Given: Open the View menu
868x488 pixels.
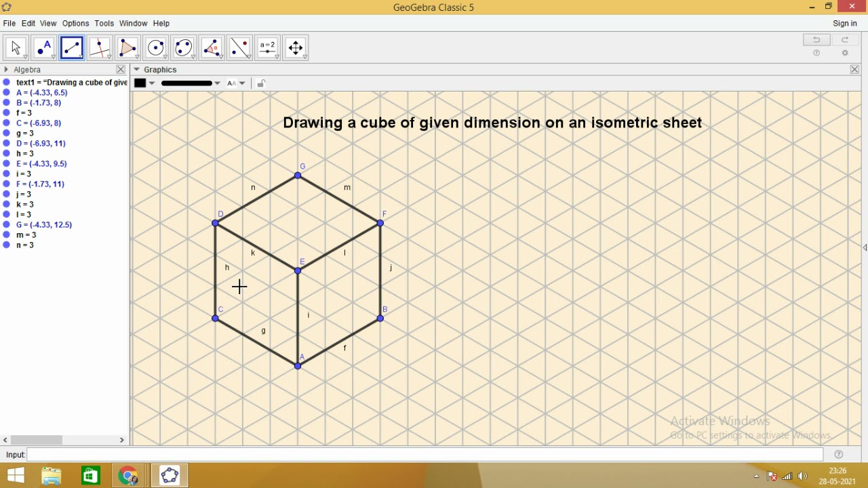Looking at the screenshot, I should pos(48,23).
